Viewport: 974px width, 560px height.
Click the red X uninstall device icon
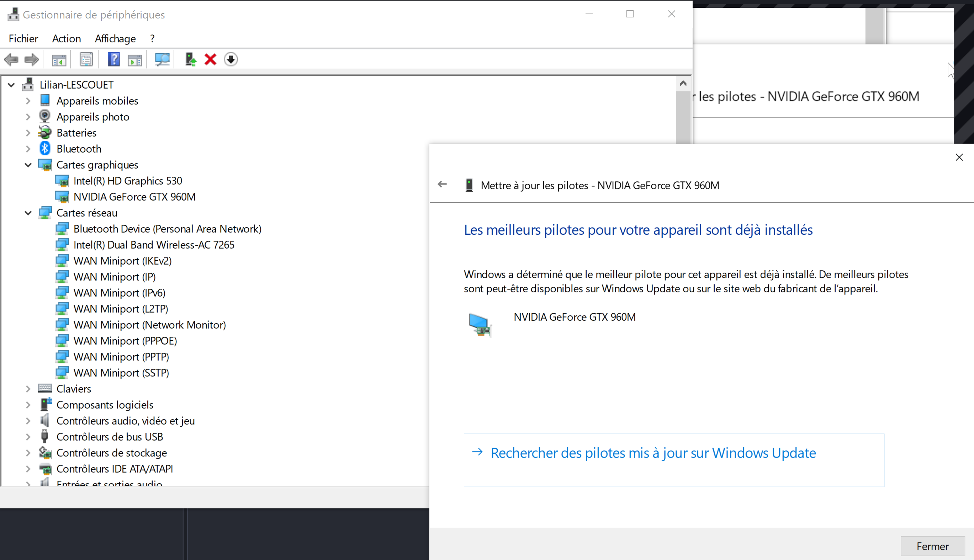pos(211,60)
